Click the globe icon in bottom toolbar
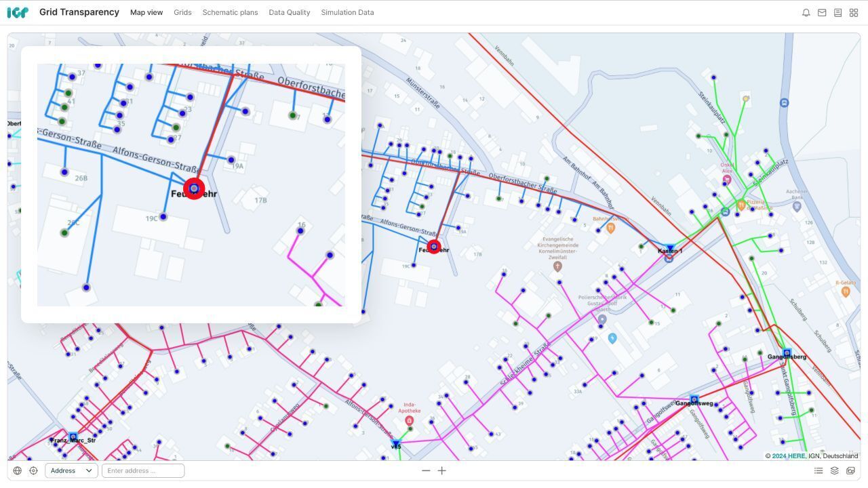The image size is (868, 488). [x=18, y=470]
